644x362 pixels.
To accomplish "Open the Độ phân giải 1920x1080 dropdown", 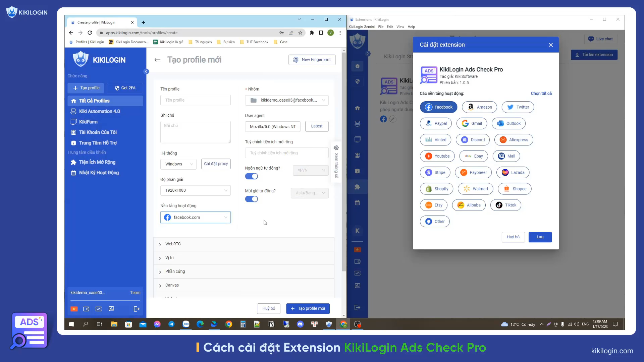I will pyautogui.click(x=195, y=190).
